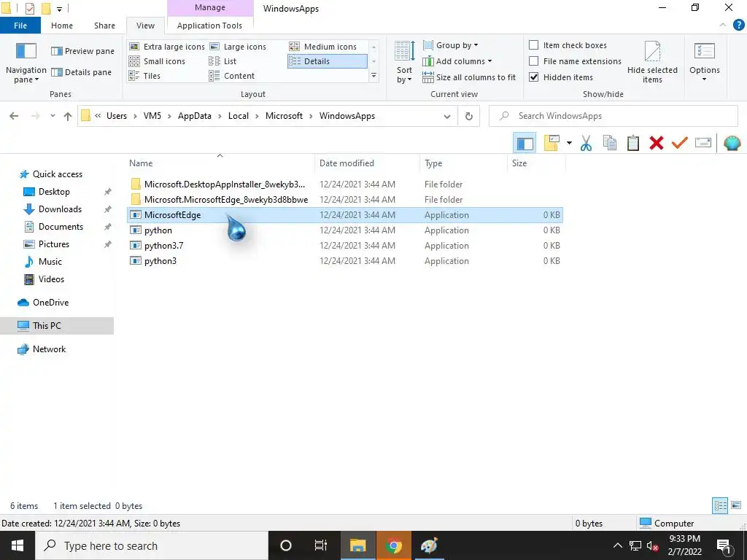Click the Task View taskbar button
The image size is (747, 560).
click(x=321, y=545)
